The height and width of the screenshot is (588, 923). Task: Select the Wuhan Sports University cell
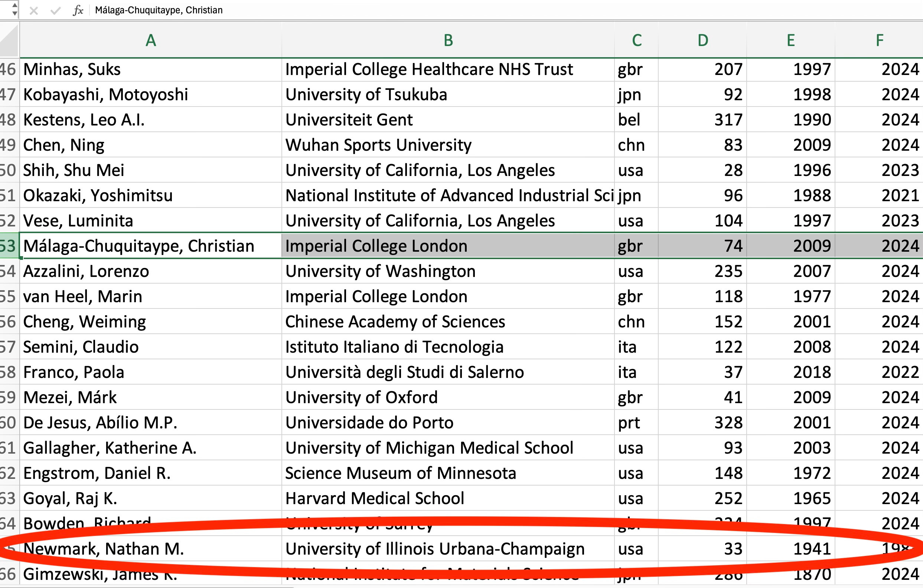click(378, 145)
